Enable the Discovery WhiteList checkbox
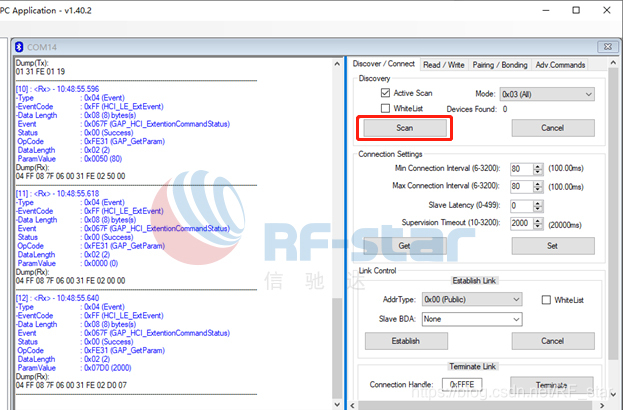The height and width of the screenshot is (410, 623). click(x=385, y=108)
